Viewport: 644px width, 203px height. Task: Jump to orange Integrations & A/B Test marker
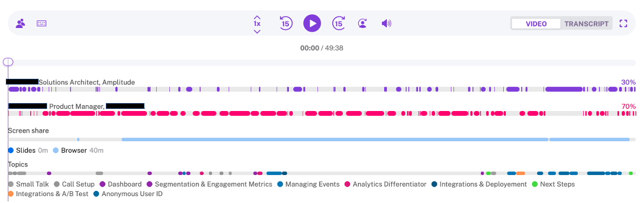[x=521, y=173]
